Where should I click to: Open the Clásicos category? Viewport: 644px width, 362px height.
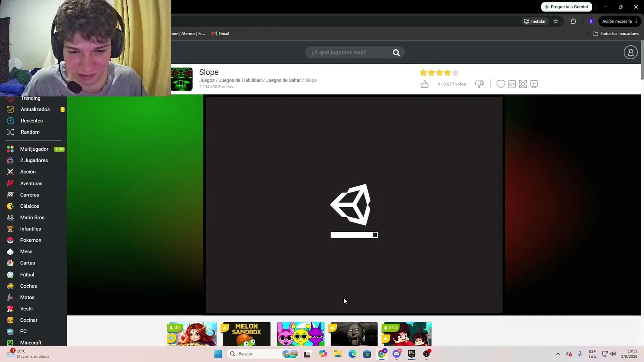tap(30, 206)
